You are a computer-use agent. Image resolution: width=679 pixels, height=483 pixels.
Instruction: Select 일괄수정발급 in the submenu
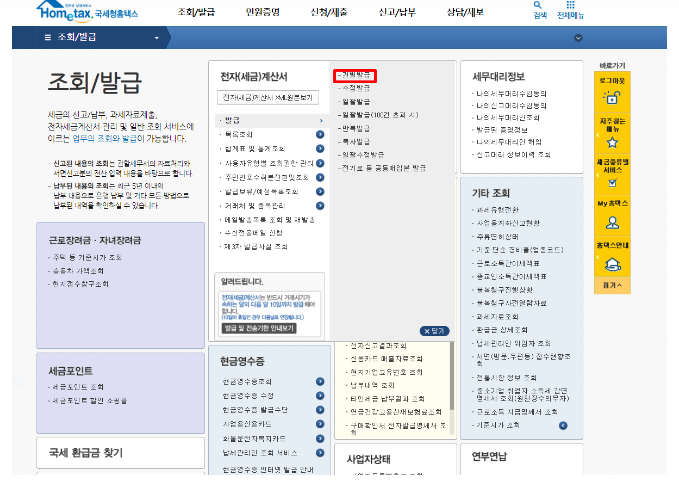(362, 155)
